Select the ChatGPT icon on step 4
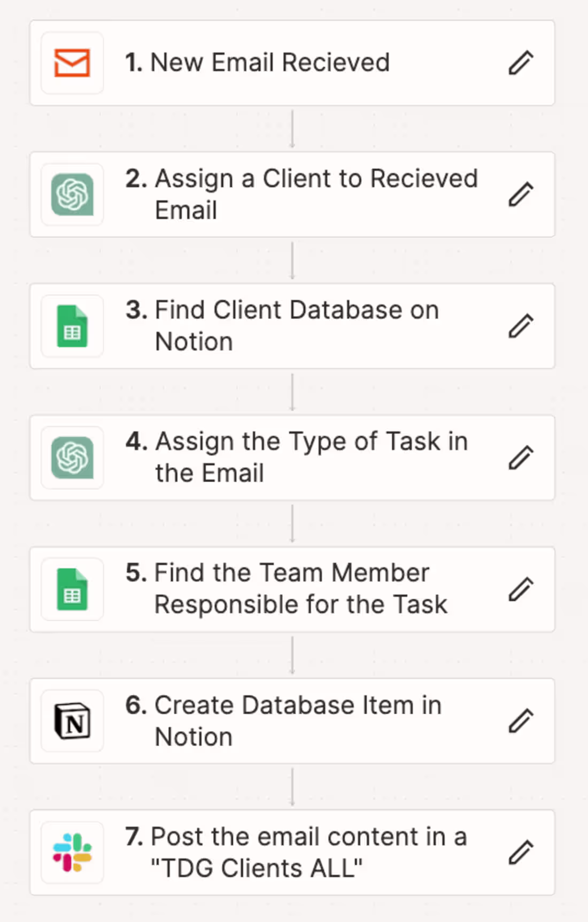588x922 pixels. (72, 458)
